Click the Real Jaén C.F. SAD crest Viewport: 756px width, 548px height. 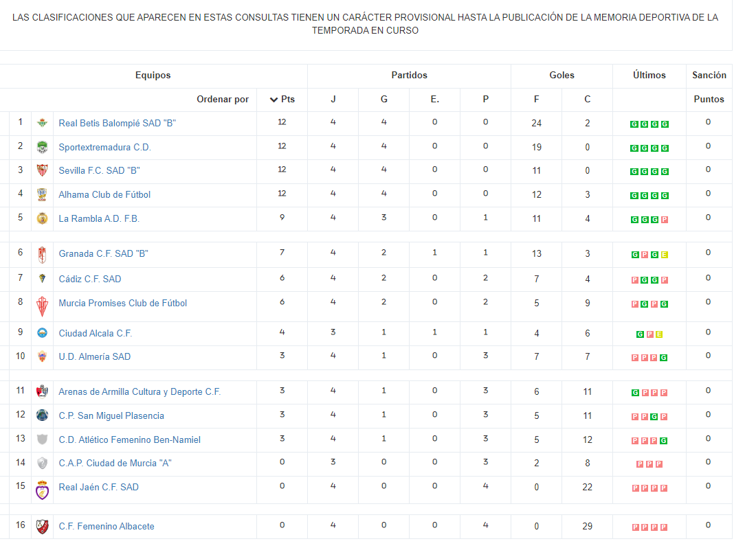pyautogui.click(x=42, y=490)
